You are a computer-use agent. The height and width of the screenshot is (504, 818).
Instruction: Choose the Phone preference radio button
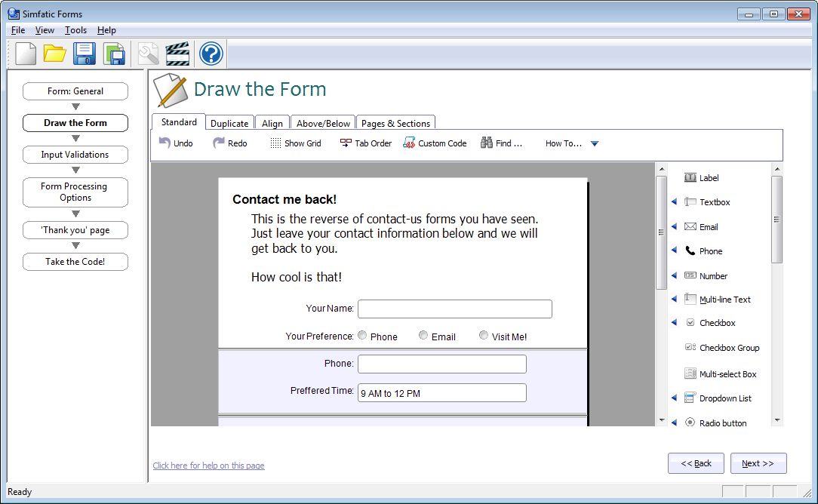[362, 336]
